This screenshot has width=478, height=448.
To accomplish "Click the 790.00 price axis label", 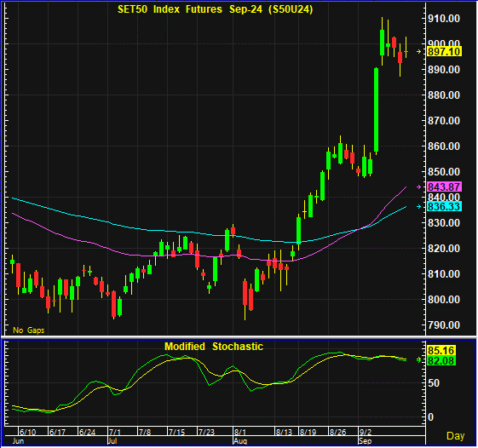I will point(444,325).
